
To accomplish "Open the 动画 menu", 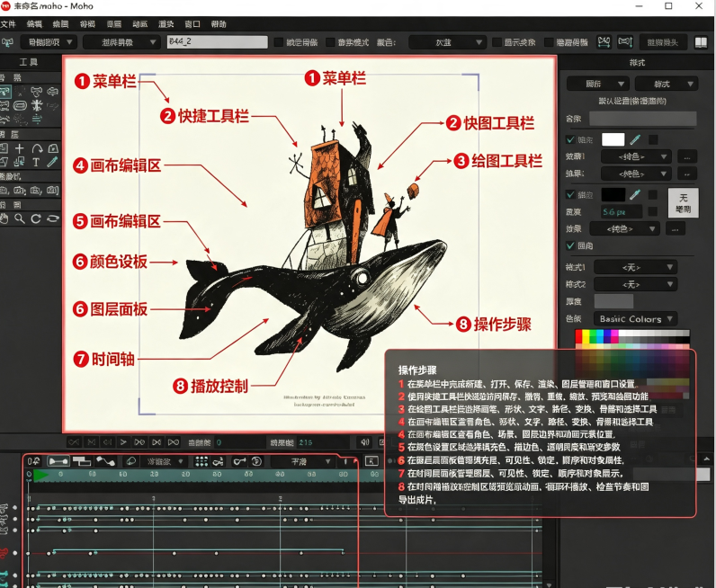I will click(139, 24).
